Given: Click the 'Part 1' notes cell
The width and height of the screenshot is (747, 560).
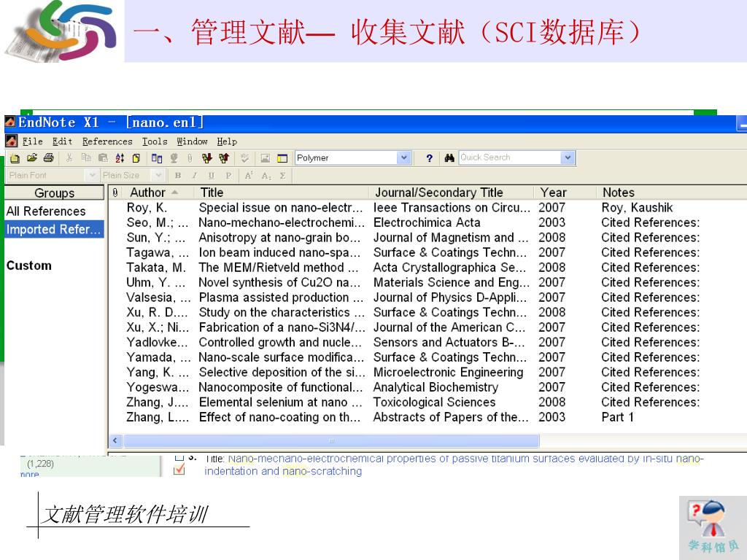Looking at the screenshot, I should click(617, 417).
